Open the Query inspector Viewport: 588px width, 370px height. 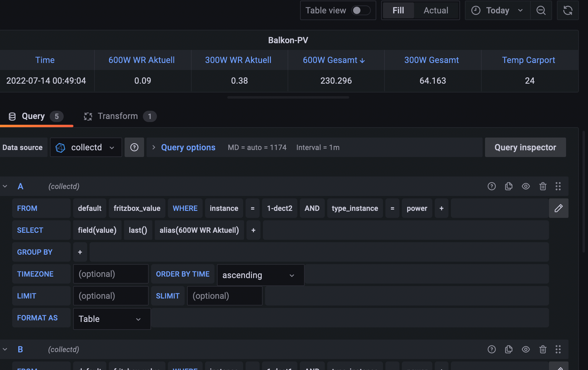click(x=525, y=147)
